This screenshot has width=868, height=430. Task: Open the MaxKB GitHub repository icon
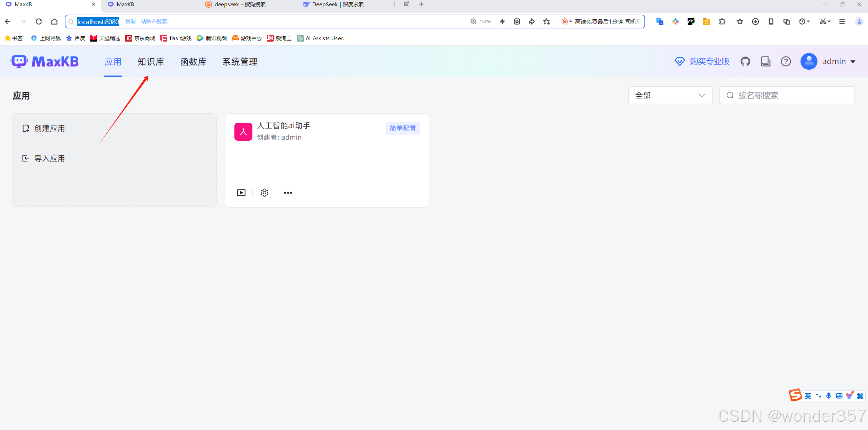pos(745,61)
